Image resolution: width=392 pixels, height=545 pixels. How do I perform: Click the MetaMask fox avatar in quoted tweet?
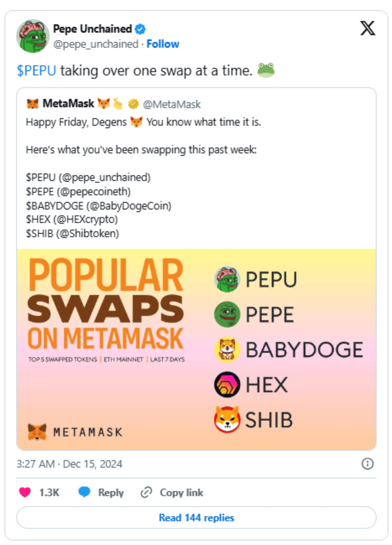(32, 104)
